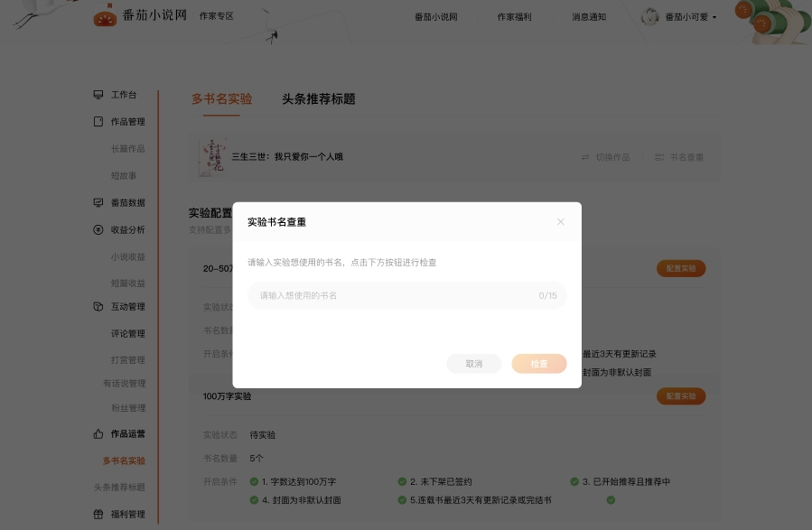Click the 作品运营 thumbs-up icon

pos(98,433)
